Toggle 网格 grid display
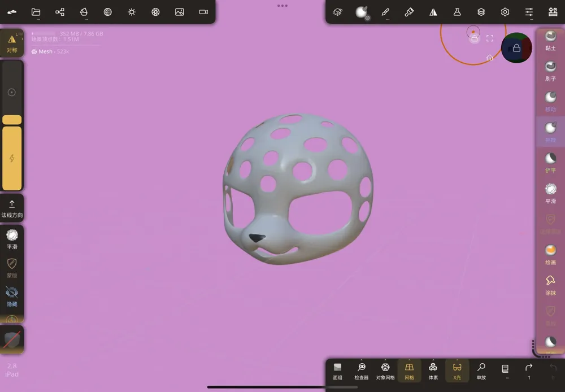Image resolution: width=565 pixels, height=392 pixels. point(409,370)
